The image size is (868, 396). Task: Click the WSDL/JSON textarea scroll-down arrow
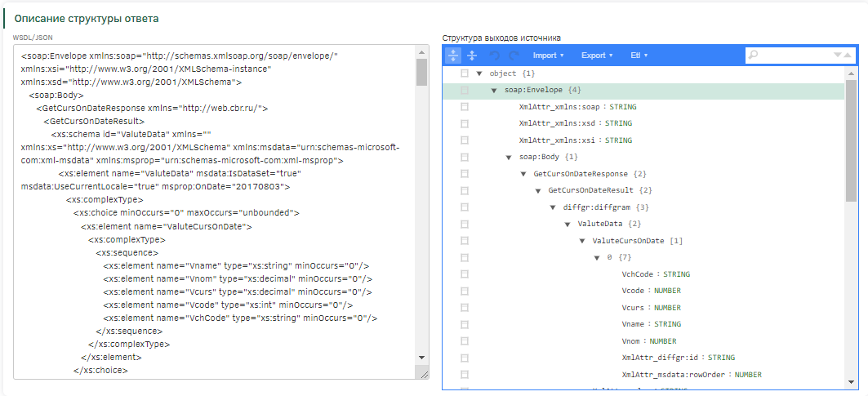421,358
